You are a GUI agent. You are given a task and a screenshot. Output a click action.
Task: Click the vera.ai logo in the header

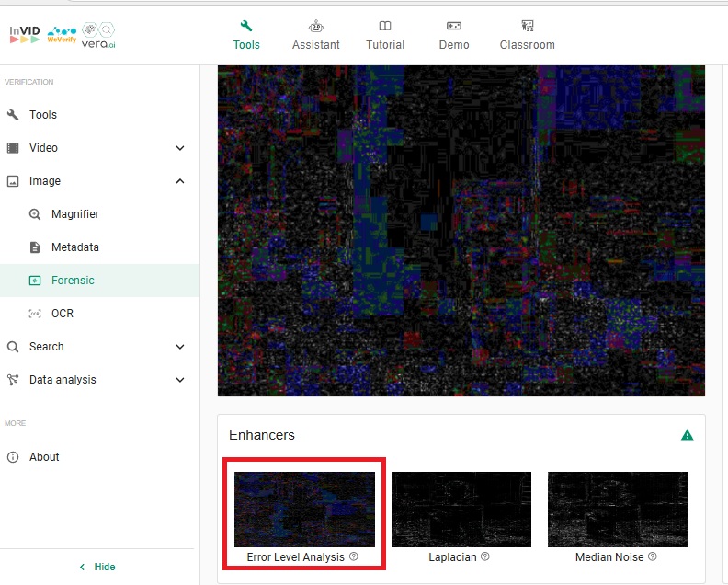(x=98, y=35)
